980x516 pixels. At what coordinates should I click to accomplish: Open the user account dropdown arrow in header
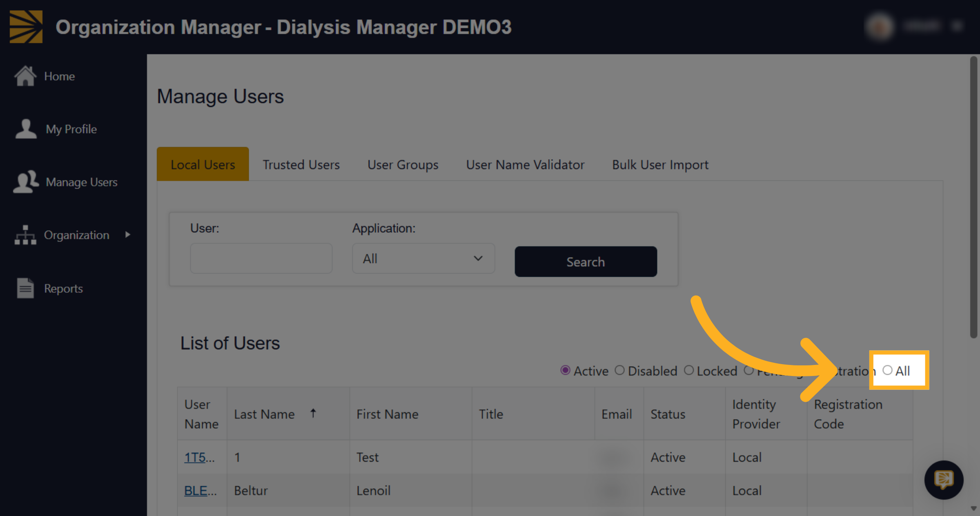[957, 27]
